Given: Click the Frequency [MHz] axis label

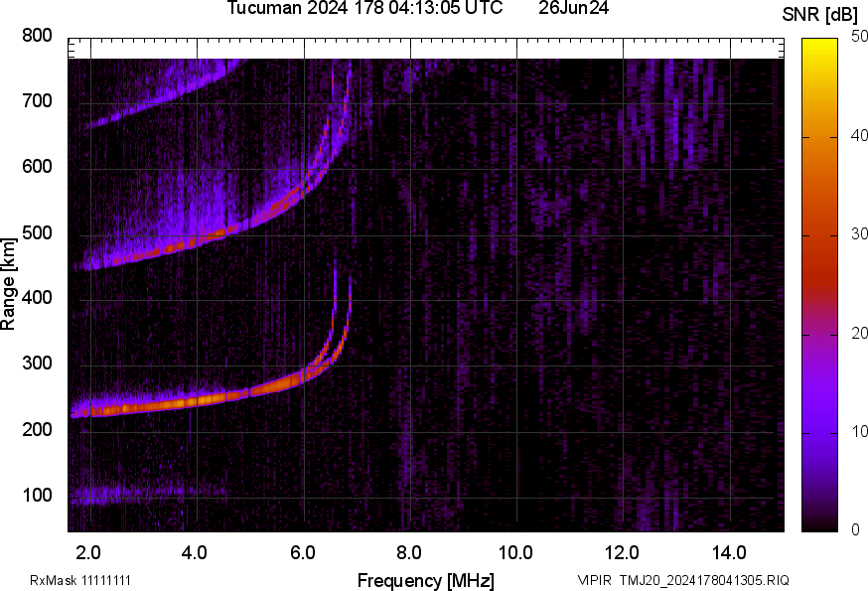Looking at the screenshot, I should click(425, 580).
